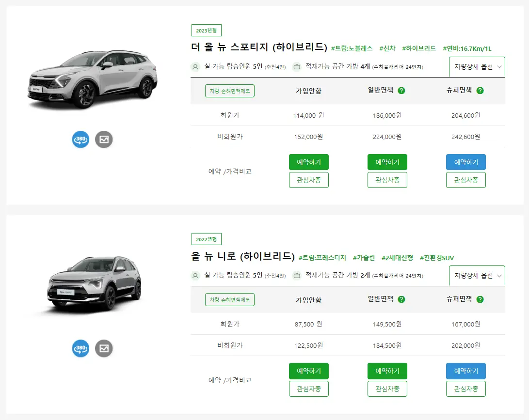Click passenger capacity icon for the Niro
Image resolution: width=529 pixels, height=420 pixels.
[195, 276]
